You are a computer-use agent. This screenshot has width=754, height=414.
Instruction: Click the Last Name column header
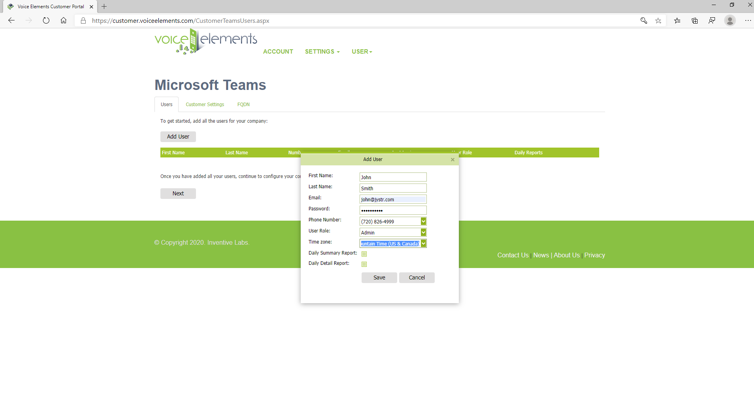237,152
